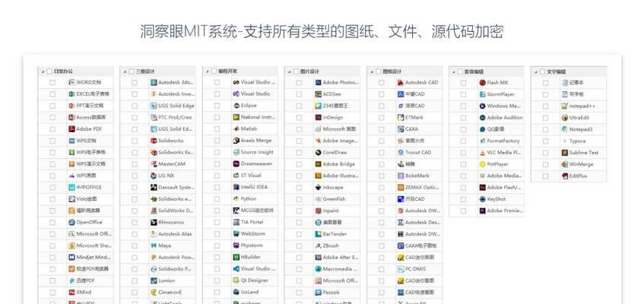Screen dimensions: 644x304
Task: Click the EXCEL电子表格 icon
Action: pos(71,94)
